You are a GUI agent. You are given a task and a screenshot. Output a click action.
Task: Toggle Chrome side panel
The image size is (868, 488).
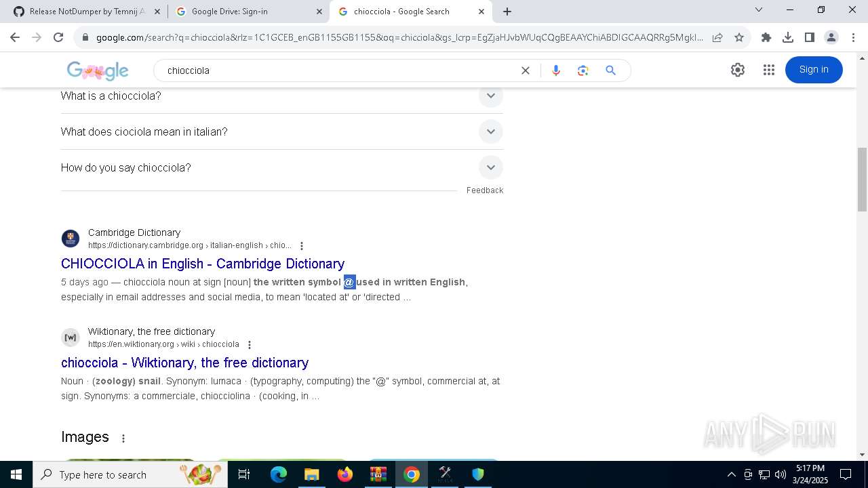[x=810, y=37]
